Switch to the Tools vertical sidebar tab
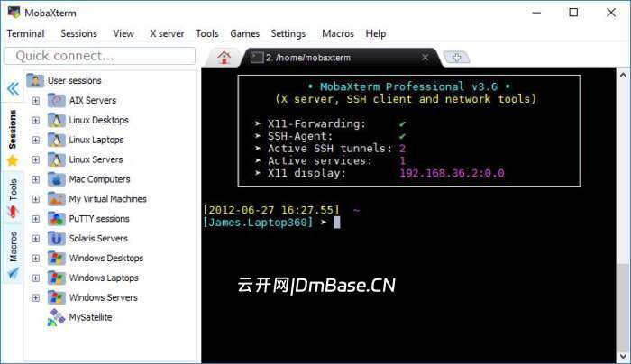 [13, 197]
